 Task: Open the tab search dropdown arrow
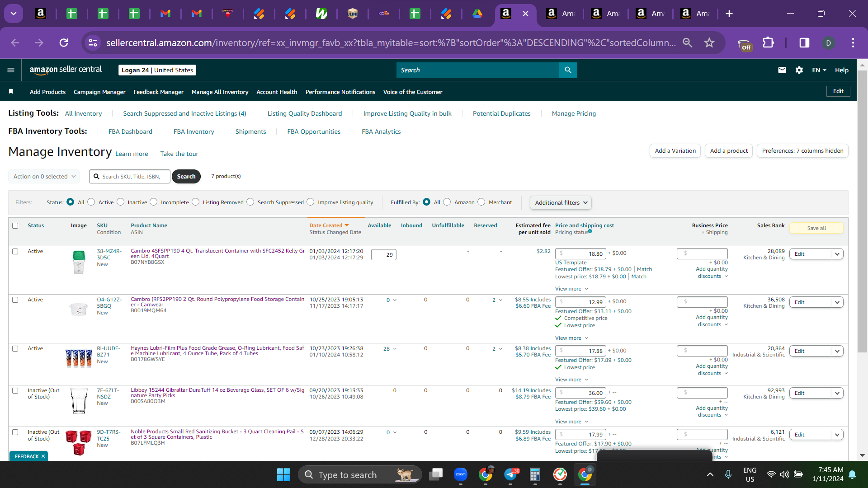tap(14, 14)
